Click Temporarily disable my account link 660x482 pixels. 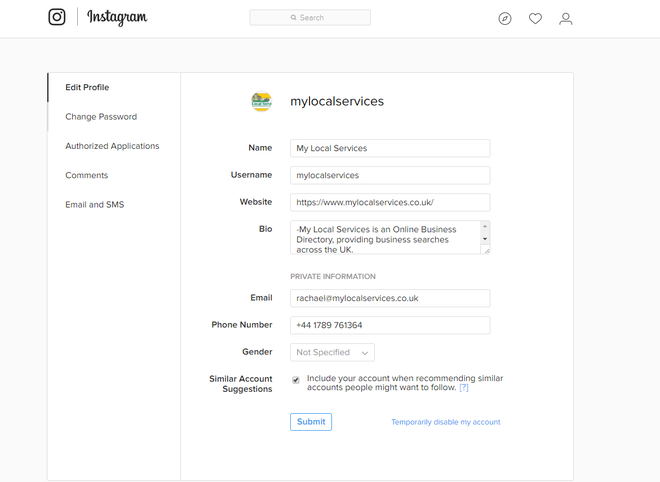click(446, 422)
